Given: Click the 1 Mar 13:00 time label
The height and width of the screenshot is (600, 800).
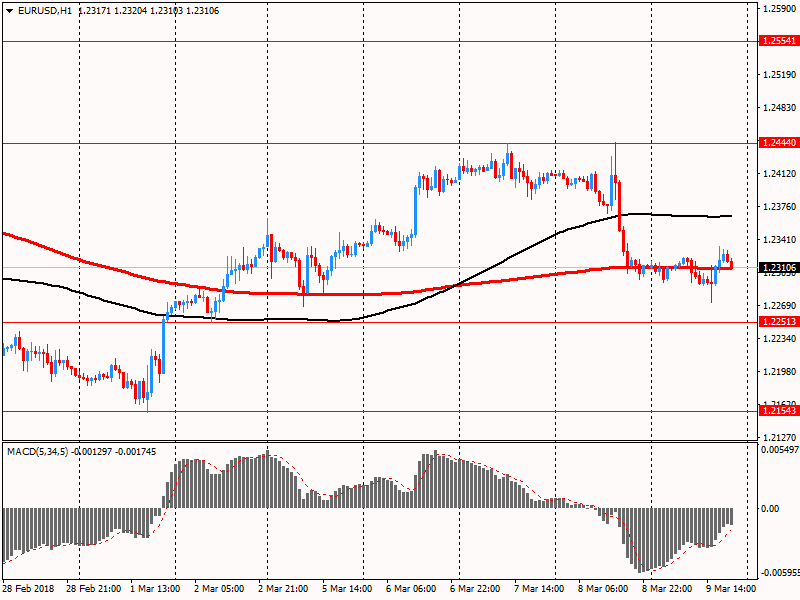Looking at the screenshot, I should point(155,589).
